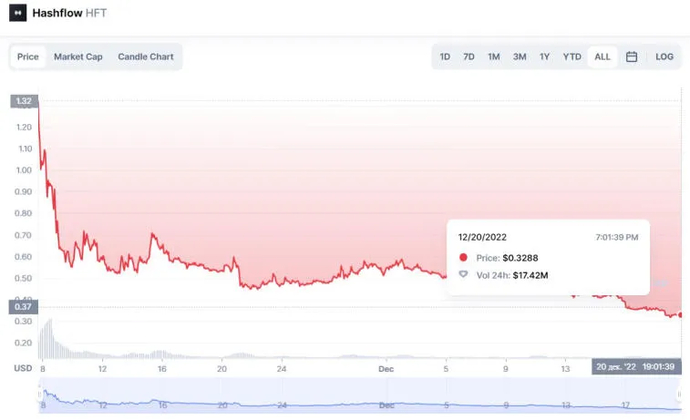Select the ALL time range

[x=602, y=57]
